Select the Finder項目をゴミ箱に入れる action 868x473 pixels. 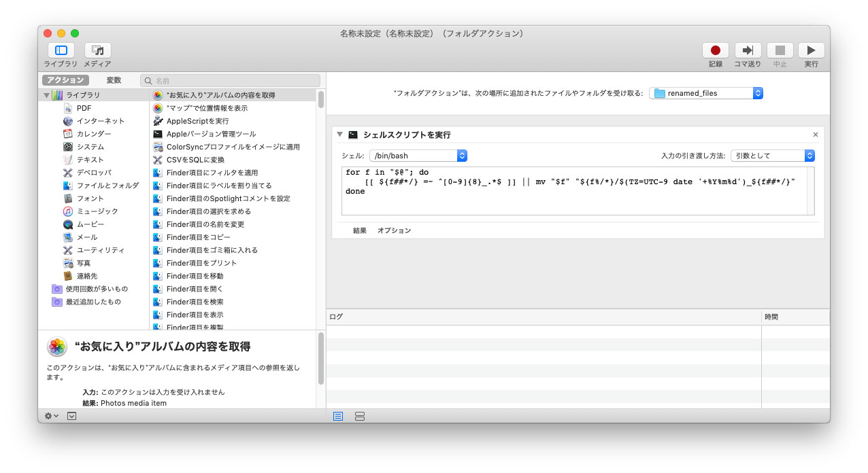click(233, 250)
